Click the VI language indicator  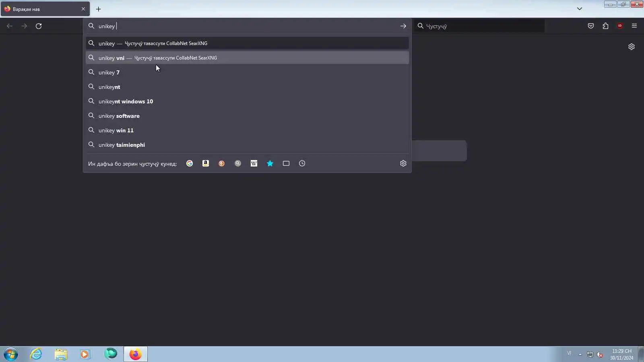(x=569, y=353)
